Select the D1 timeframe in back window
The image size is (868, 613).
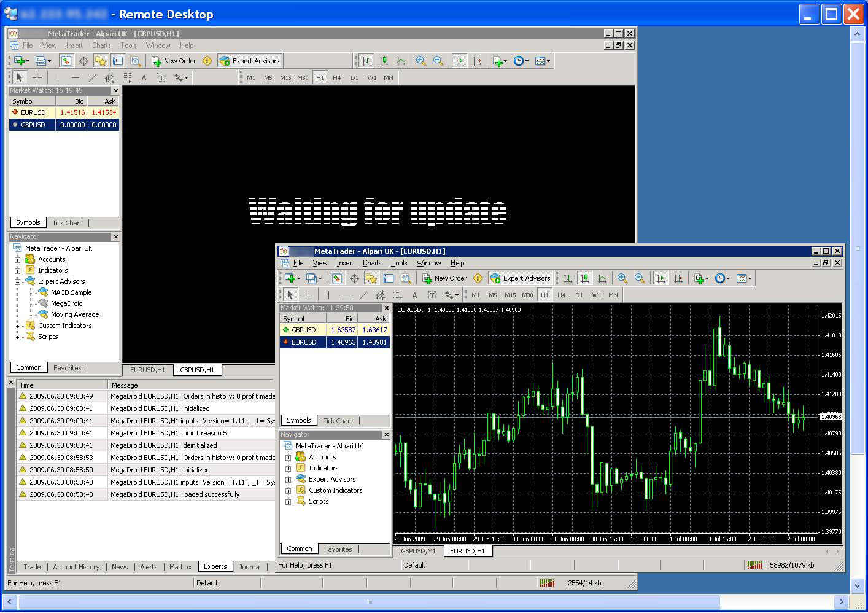pyautogui.click(x=354, y=77)
